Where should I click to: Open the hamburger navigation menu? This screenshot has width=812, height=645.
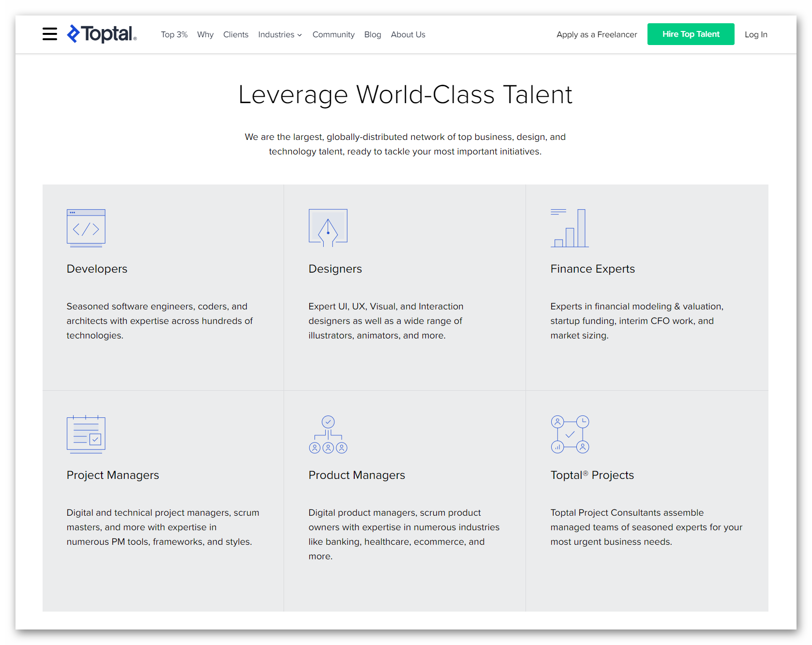pos(50,34)
